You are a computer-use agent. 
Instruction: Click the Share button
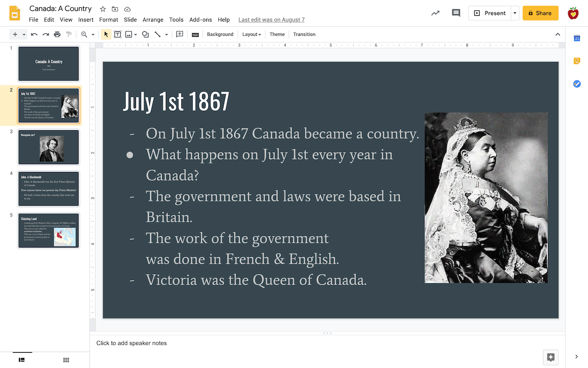(540, 13)
